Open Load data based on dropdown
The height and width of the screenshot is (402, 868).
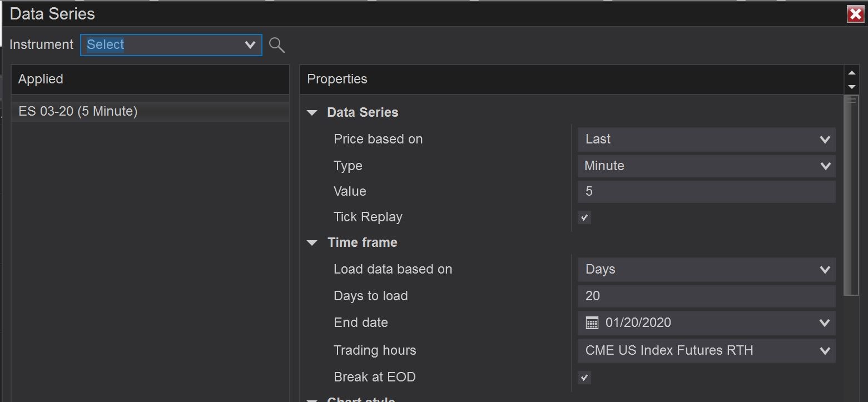[706, 270]
